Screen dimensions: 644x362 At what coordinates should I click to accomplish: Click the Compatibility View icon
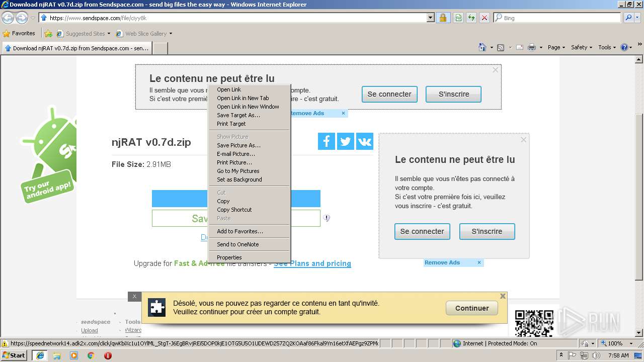(x=458, y=18)
